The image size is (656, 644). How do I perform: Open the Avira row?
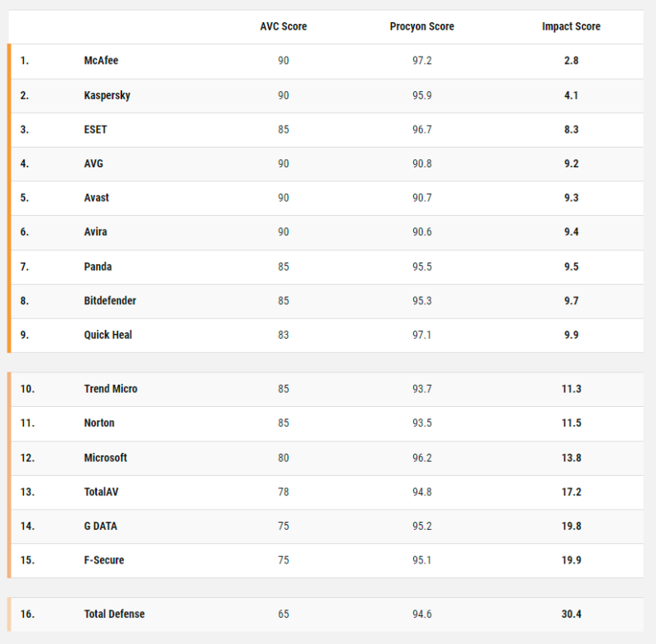tap(95, 232)
